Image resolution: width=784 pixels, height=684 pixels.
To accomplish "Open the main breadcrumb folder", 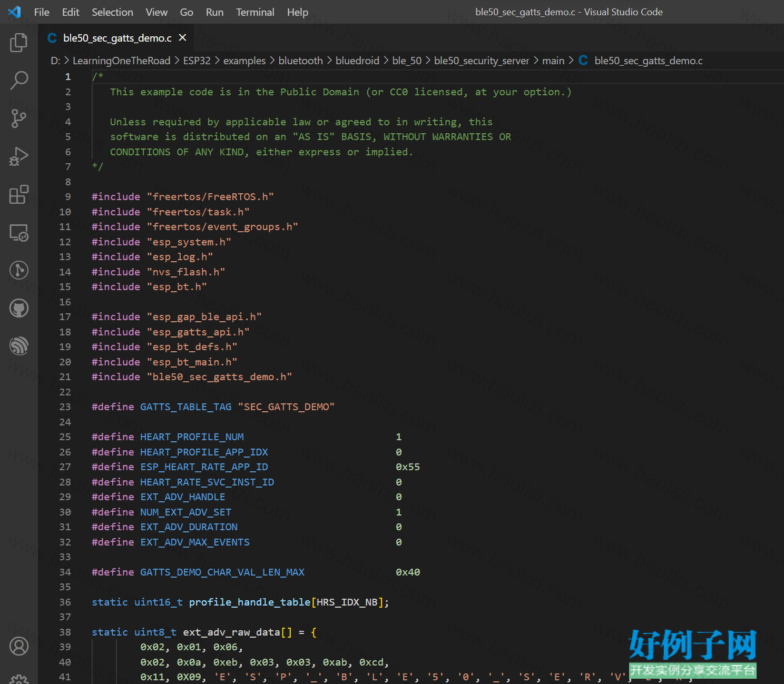I will (x=553, y=61).
